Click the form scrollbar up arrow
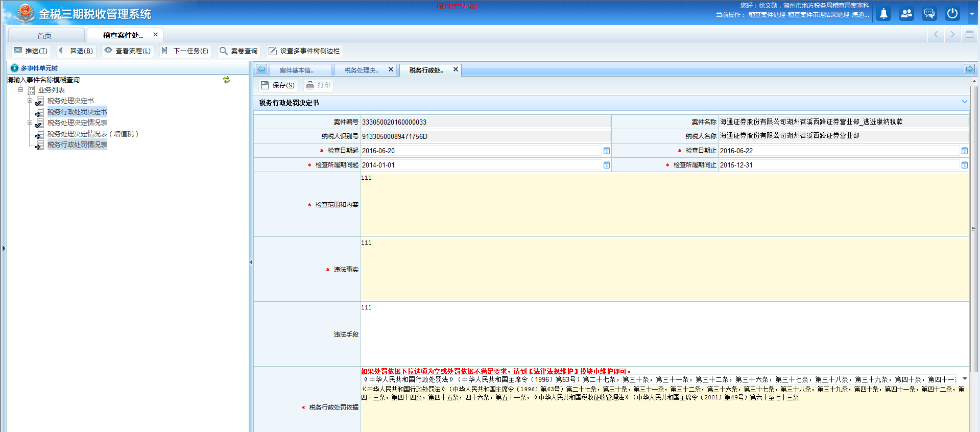The height and width of the screenshot is (432, 980). (974, 81)
